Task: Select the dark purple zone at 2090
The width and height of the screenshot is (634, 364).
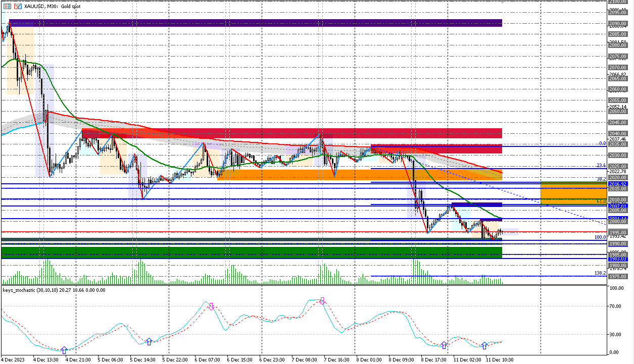Action: click(x=256, y=23)
